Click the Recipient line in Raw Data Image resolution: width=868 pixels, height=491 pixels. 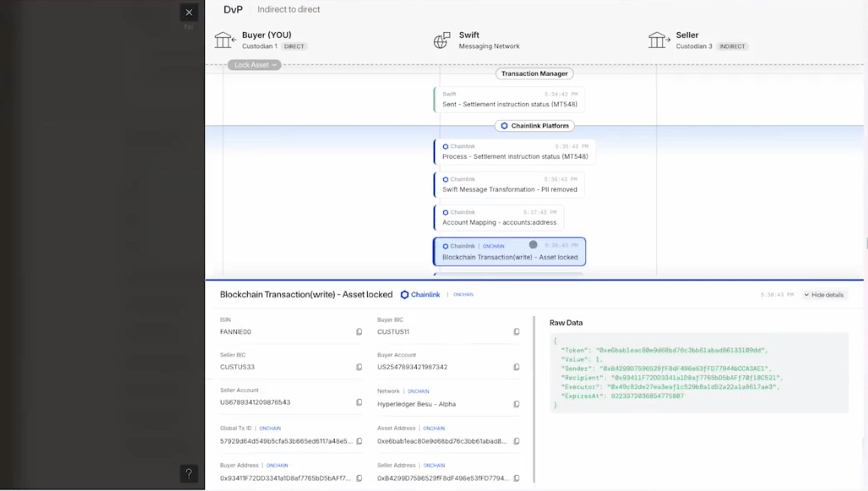point(672,378)
